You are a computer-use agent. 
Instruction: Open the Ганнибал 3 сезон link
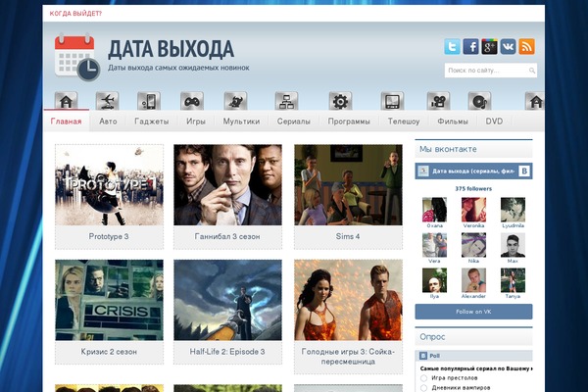[x=227, y=236]
